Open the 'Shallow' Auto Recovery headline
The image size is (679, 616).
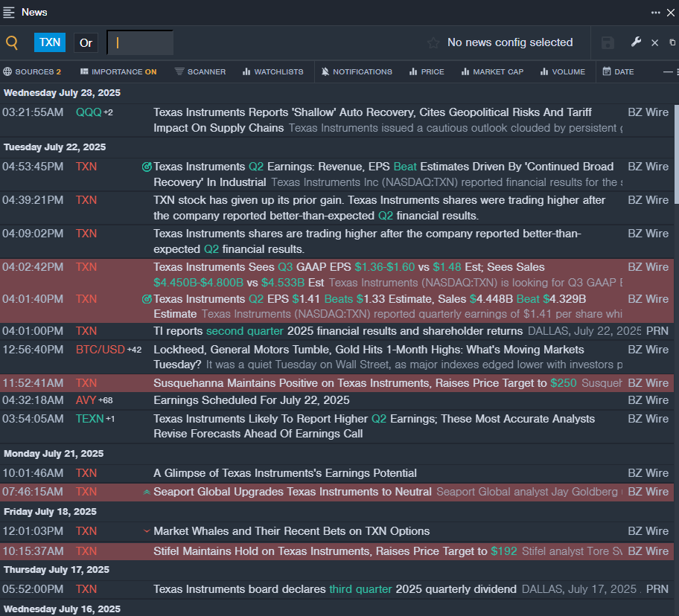point(372,121)
